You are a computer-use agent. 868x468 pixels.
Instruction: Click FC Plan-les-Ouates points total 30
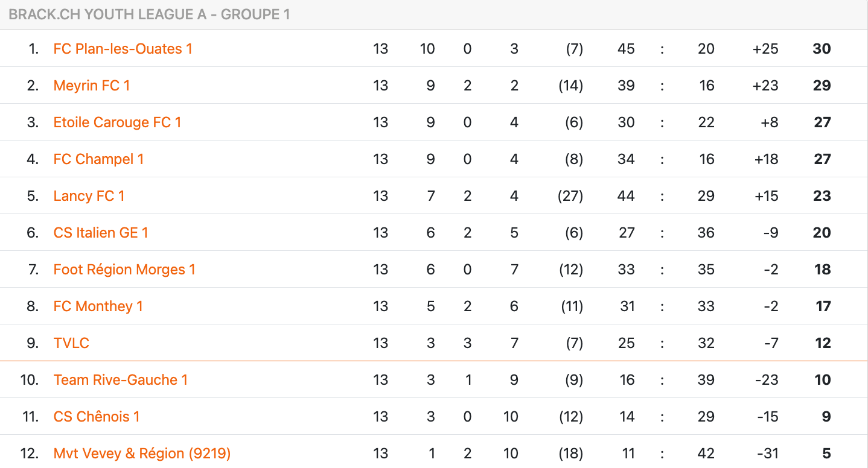(822, 49)
